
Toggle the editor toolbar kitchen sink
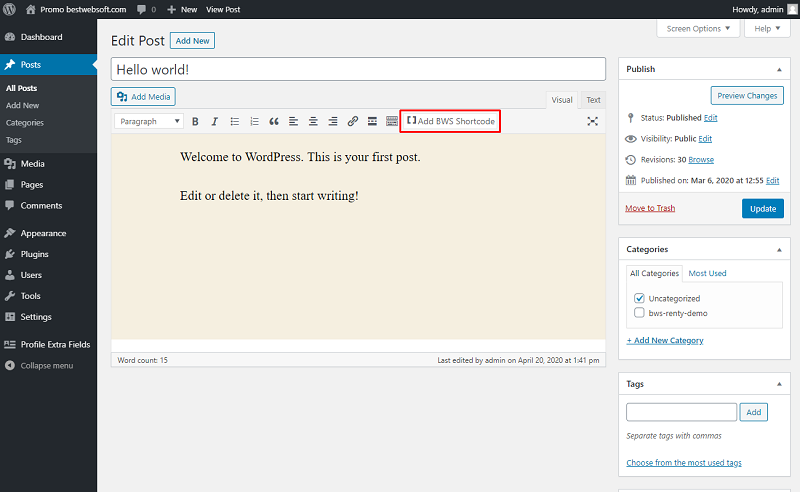392,121
